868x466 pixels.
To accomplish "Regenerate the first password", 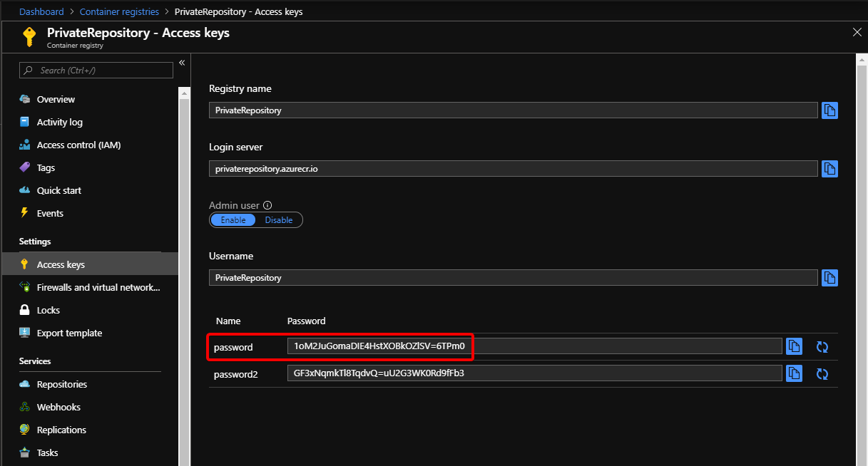I will (x=822, y=347).
